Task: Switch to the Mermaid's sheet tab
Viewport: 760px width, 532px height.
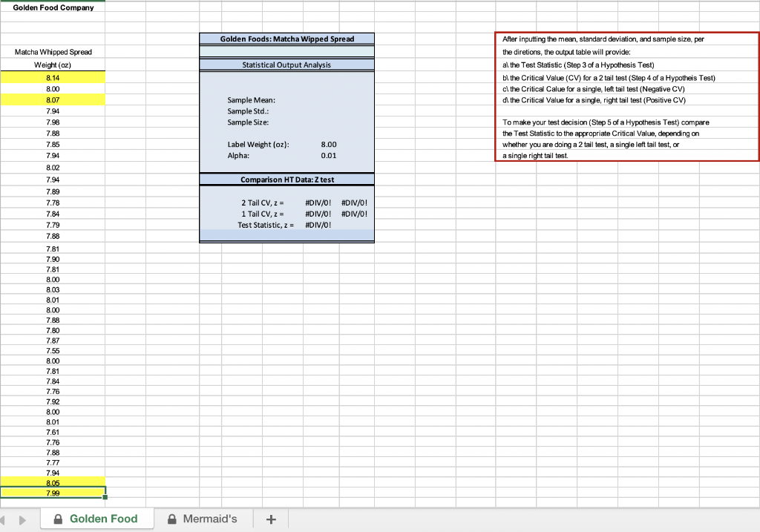Action: click(x=203, y=519)
